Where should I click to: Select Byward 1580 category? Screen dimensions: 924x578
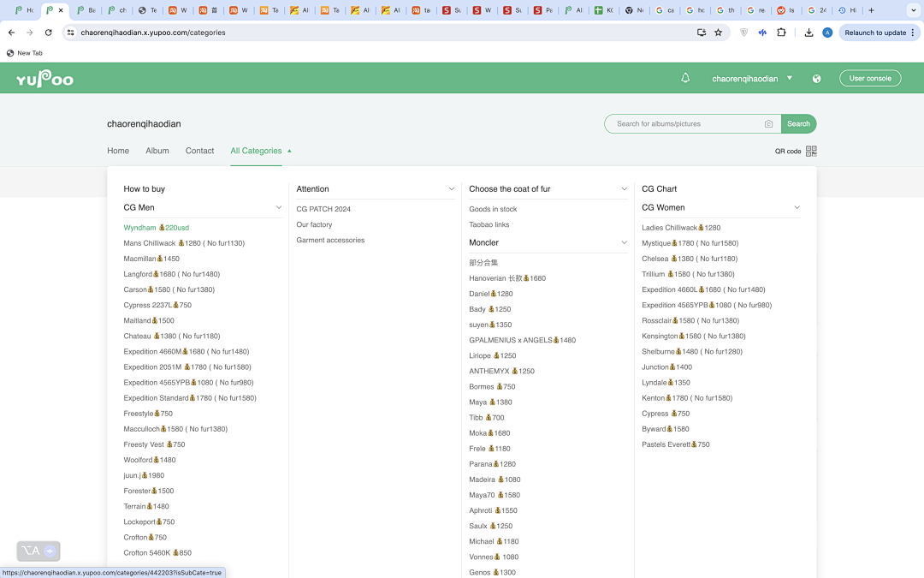click(x=666, y=429)
